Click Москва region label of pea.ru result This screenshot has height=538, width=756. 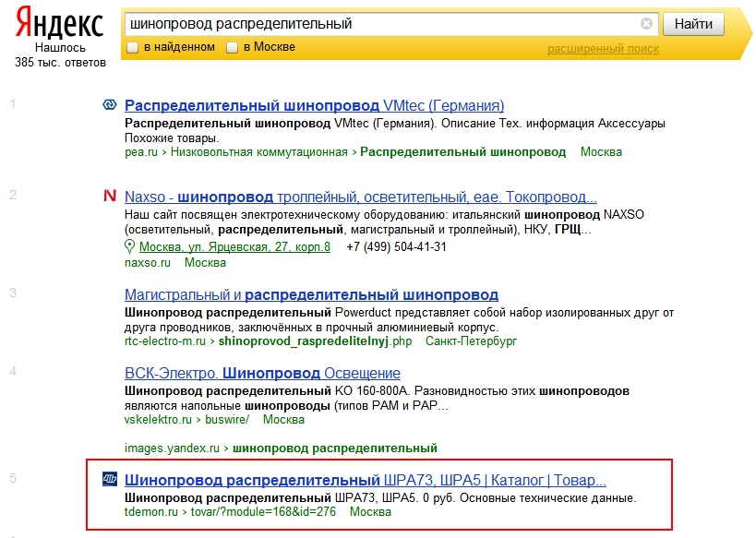pos(601,152)
